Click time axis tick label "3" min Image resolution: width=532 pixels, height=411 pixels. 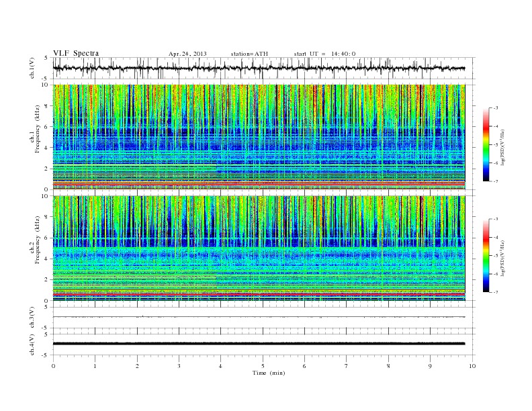pos(179,366)
